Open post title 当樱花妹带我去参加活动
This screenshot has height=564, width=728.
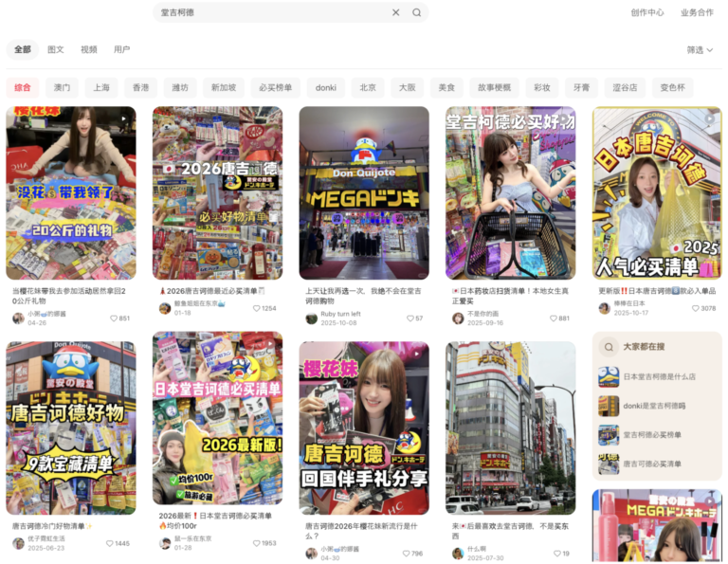click(x=69, y=296)
